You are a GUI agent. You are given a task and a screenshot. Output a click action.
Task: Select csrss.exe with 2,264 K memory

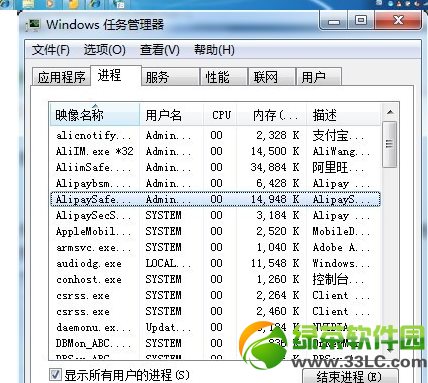point(215,295)
